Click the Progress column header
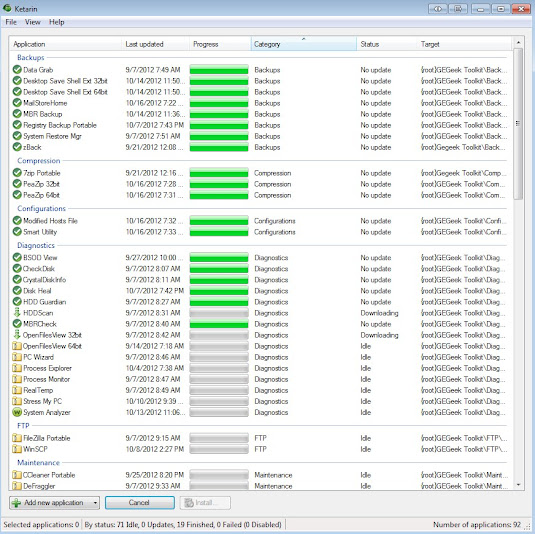Screen dimensions: 535x534 click(220, 44)
